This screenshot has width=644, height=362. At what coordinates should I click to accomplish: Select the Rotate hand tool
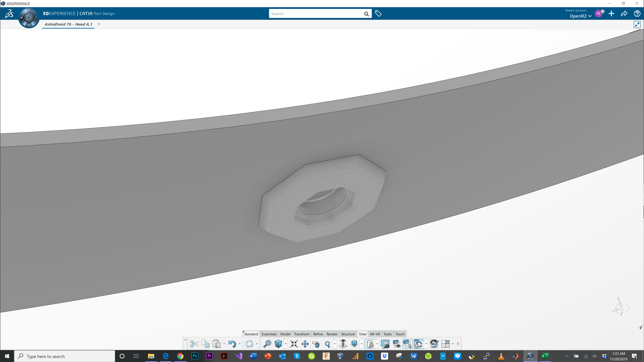(x=316, y=344)
